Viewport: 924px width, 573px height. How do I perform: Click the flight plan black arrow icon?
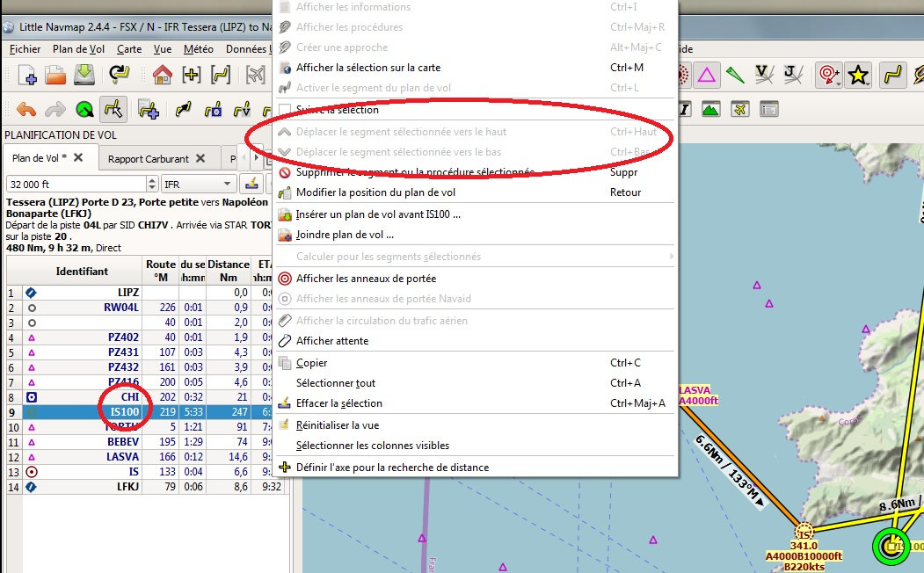[183, 110]
